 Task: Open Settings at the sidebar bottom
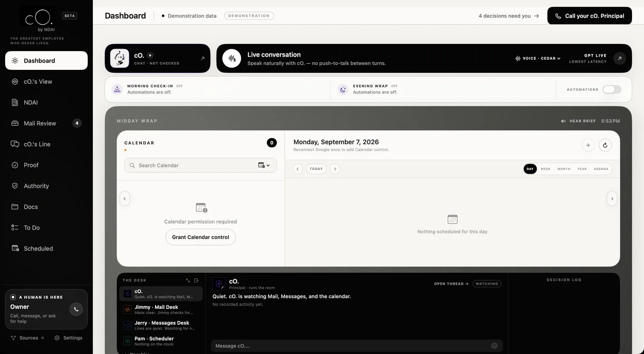pos(69,338)
